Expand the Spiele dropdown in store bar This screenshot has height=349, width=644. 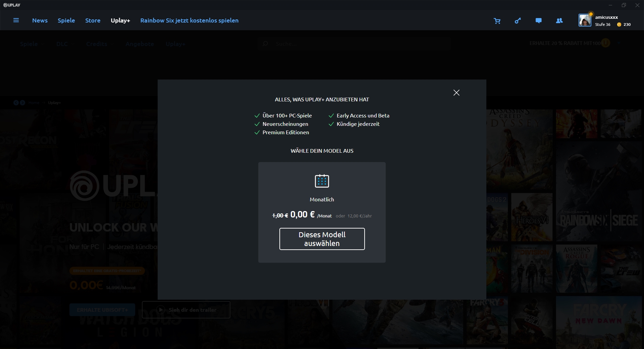point(32,44)
